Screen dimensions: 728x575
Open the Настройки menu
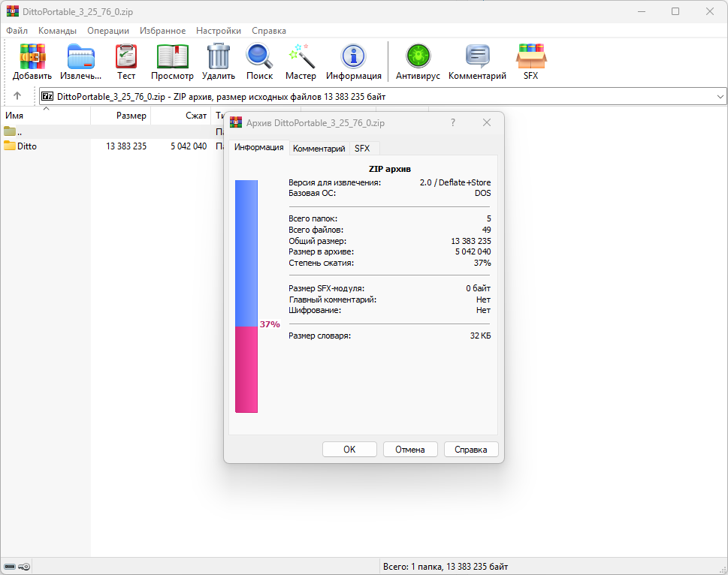(218, 31)
